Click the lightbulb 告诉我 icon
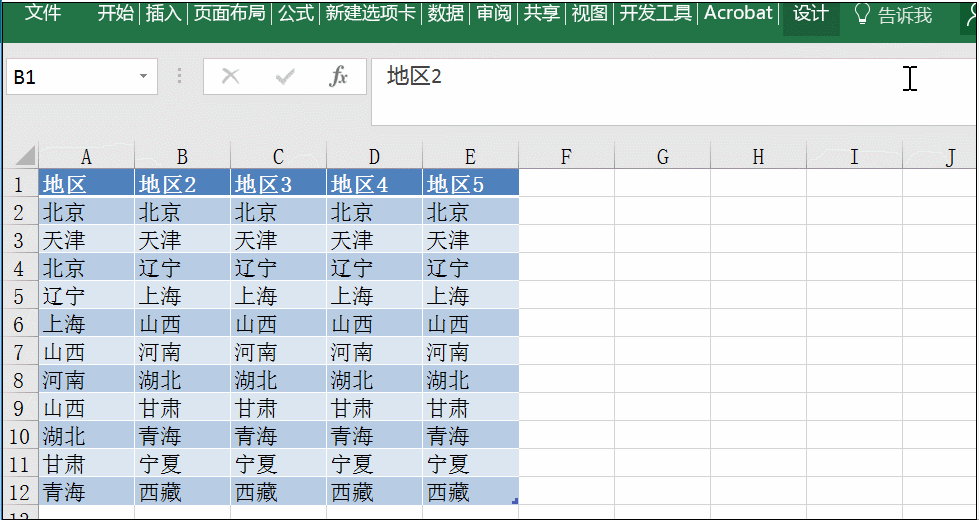979x520 pixels. (x=862, y=14)
